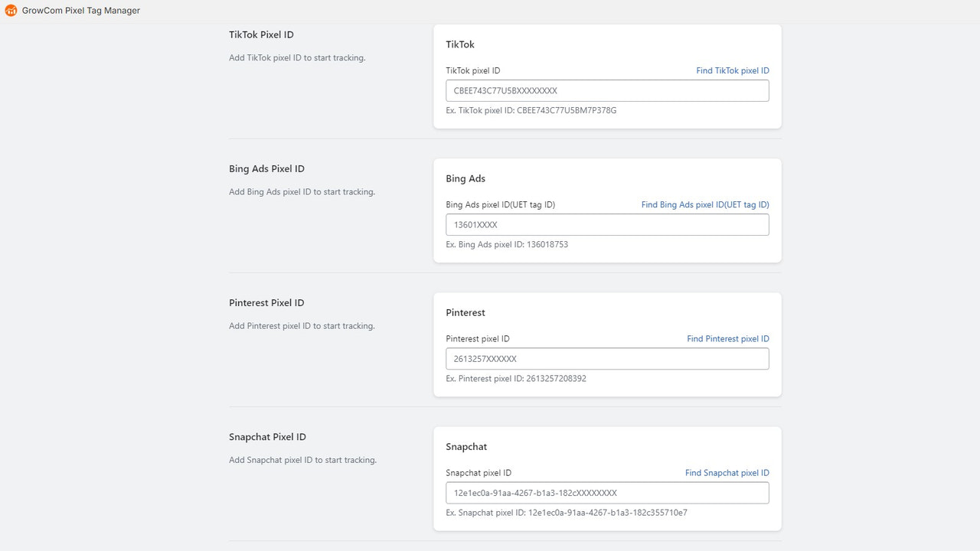Image resolution: width=980 pixels, height=551 pixels.
Task: Focus the Snapchat pixel ID input field
Action: coord(607,493)
